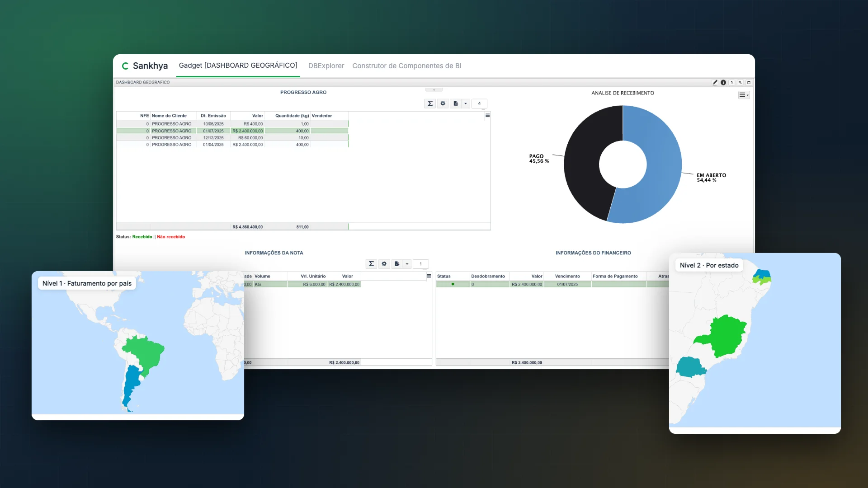This screenshot has width=868, height=488.
Task: Sort by the Vencimento column header
Action: [x=567, y=276]
